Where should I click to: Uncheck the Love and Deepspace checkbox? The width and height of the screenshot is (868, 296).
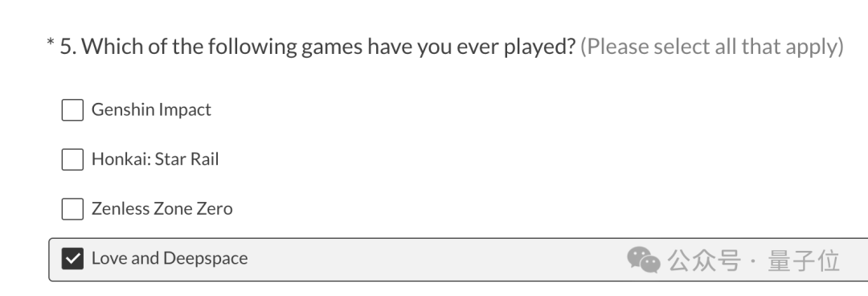72,258
